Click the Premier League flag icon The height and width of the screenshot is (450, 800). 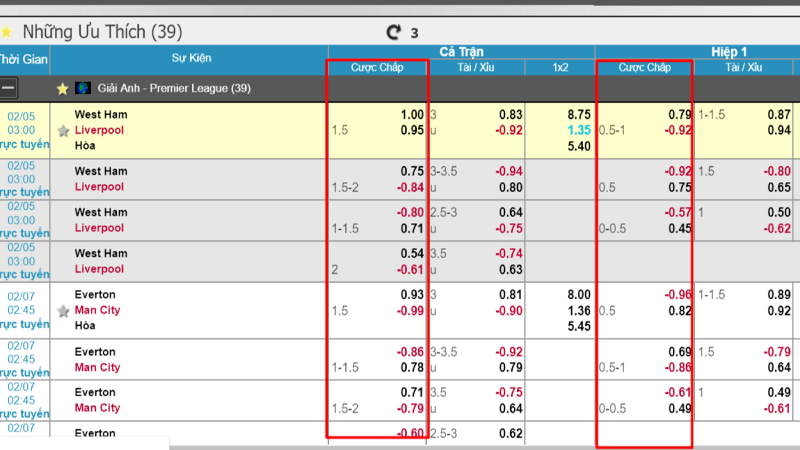coord(83,88)
